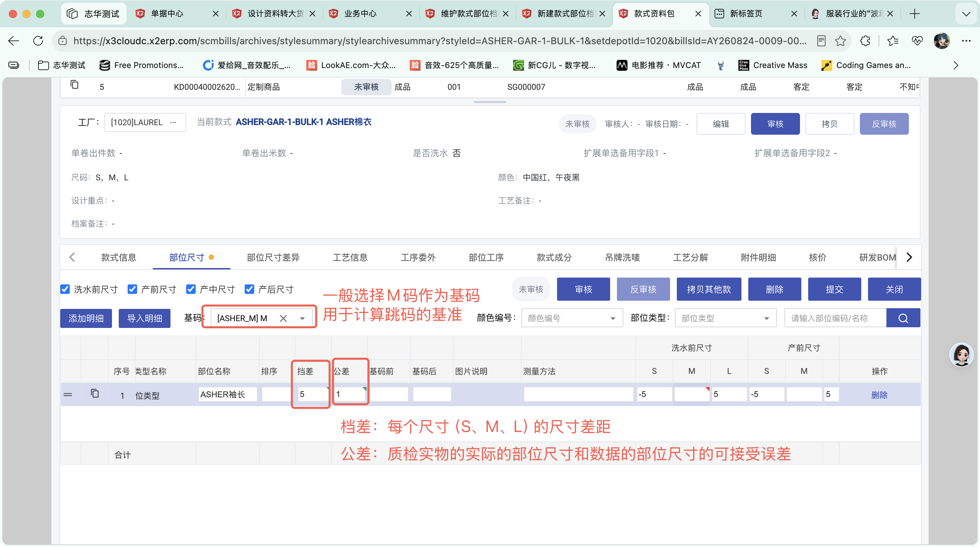The image size is (980, 547).
Task: Click the 删除 link in ASHER袖长 row
Action: coord(879,395)
